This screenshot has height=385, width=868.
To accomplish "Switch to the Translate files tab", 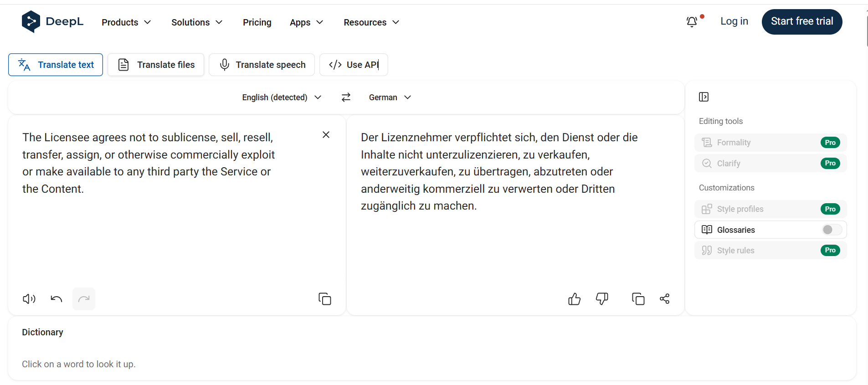I will [x=156, y=65].
